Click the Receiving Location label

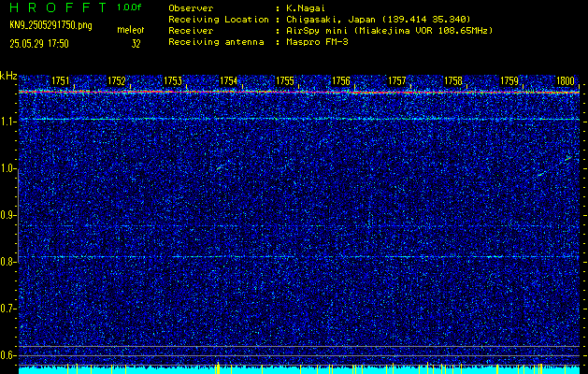pyautogui.click(x=219, y=20)
